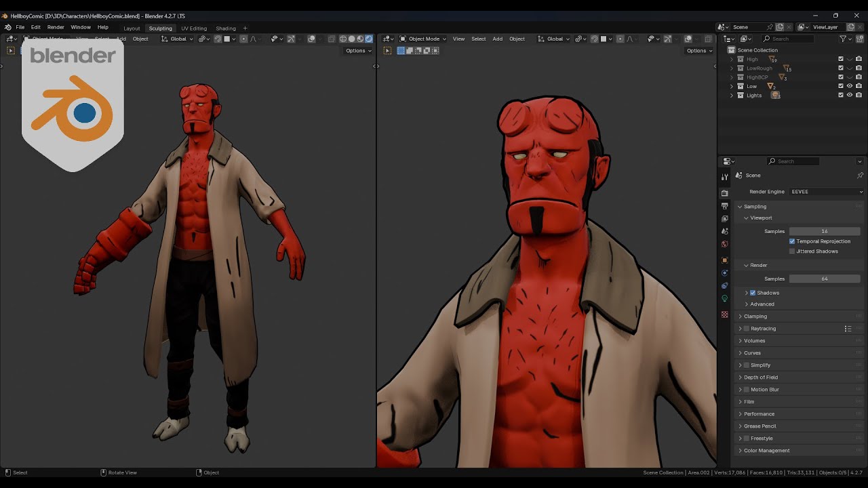Open the Object properties tab icon
This screenshot has width=868, height=488.
(x=725, y=260)
